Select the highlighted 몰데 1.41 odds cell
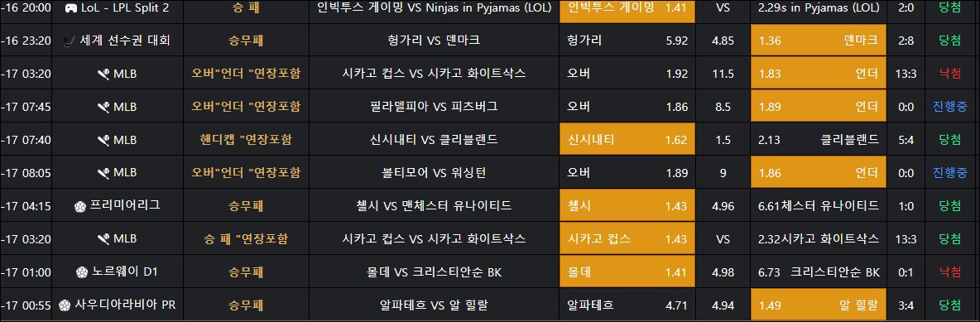The image size is (980, 322). click(x=627, y=272)
